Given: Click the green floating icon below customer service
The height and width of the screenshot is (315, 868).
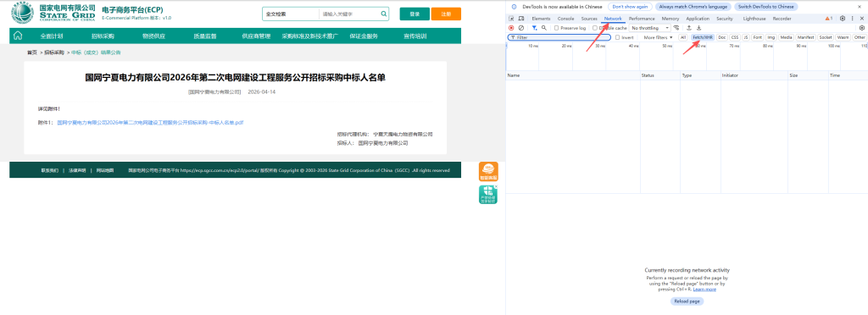Looking at the screenshot, I should tap(488, 195).
